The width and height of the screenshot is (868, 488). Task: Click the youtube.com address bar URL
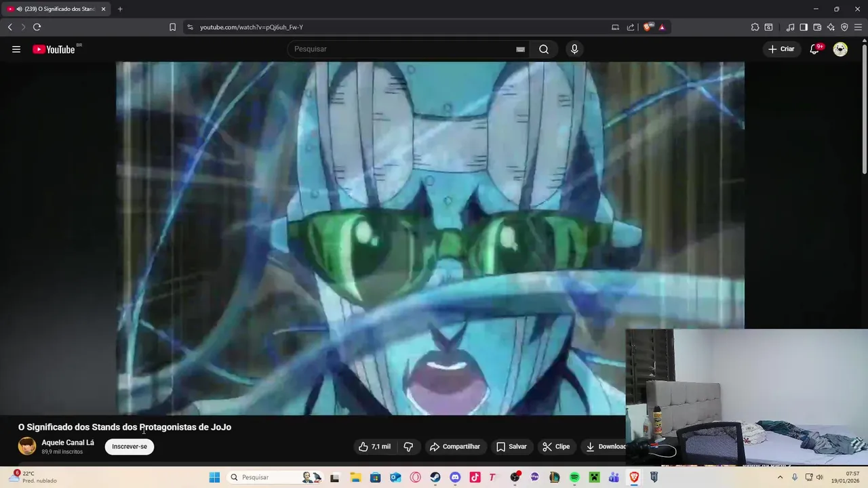click(252, 27)
